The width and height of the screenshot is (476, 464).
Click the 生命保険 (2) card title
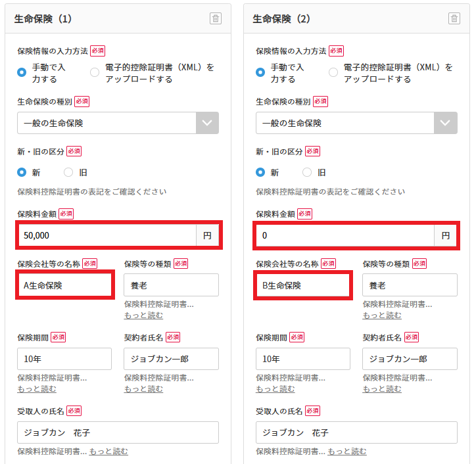point(281,19)
